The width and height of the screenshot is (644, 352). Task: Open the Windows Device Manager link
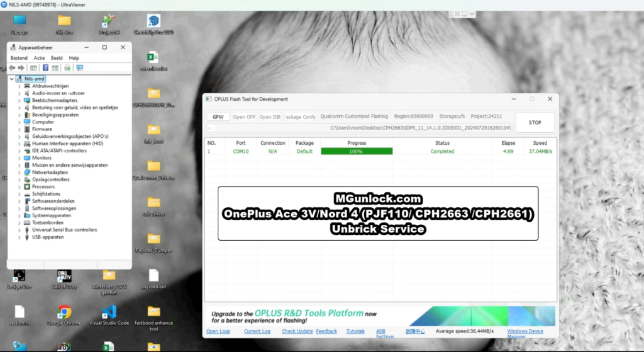tap(525, 334)
